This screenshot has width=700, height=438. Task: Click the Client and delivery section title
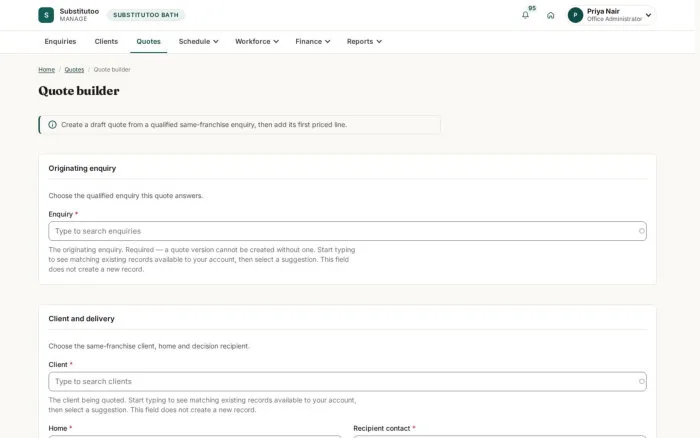coord(81,319)
